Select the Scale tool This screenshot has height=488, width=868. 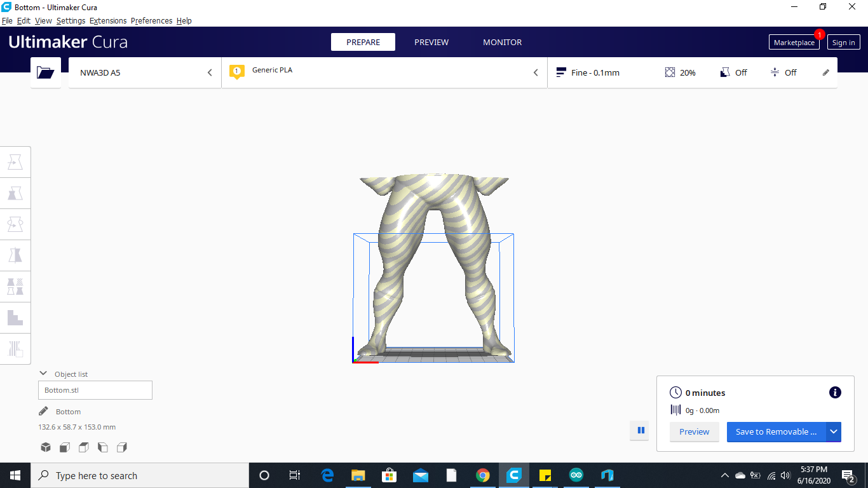click(x=15, y=193)
